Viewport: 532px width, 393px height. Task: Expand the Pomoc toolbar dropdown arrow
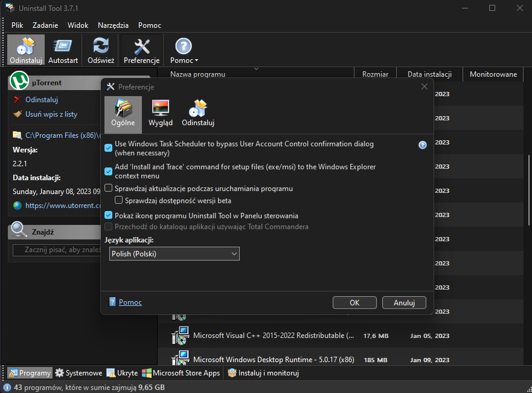[196, 60]
